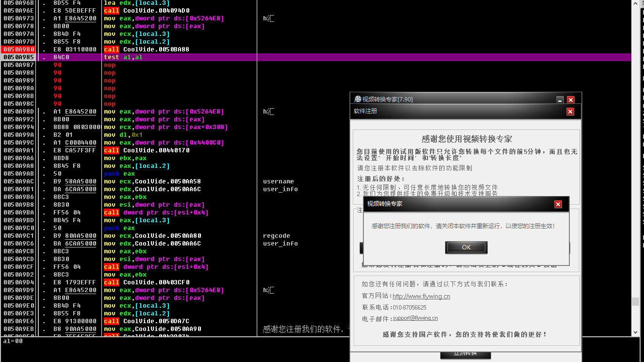The height and width of the screenshot is (362, 644).
Task: Click hex bytes '8BD8'
Action: click(61, 158)
